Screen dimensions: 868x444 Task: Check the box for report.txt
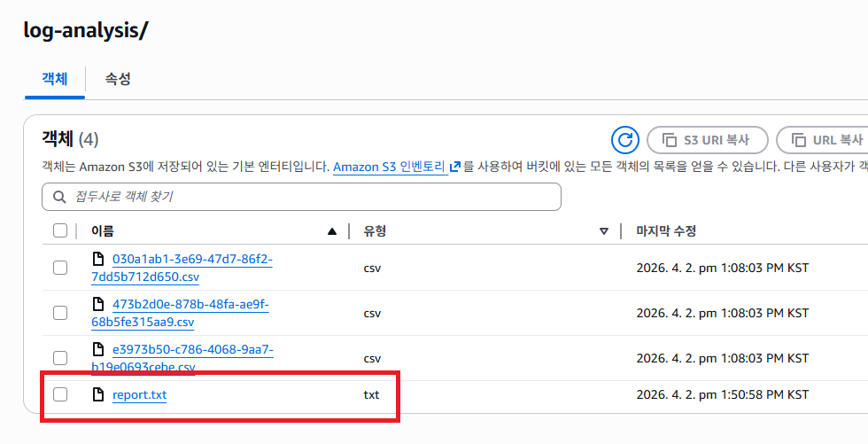pos(60,394)
